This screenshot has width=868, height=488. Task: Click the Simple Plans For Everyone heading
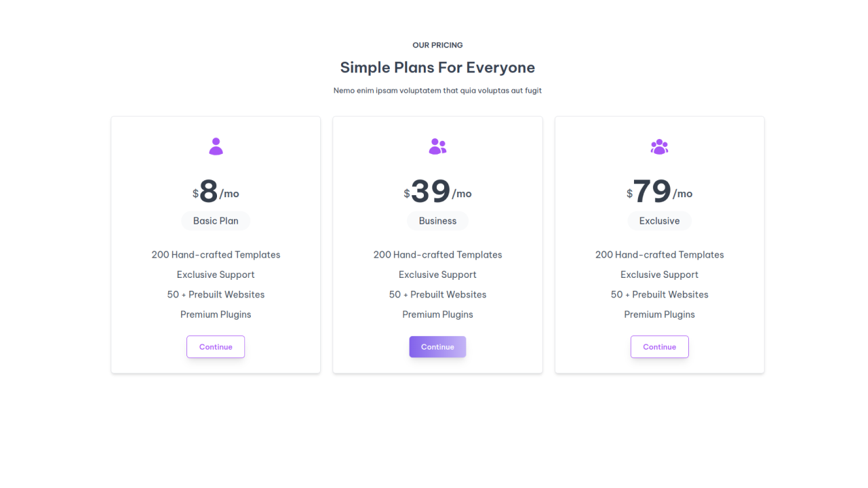click(x=437, y=67)
